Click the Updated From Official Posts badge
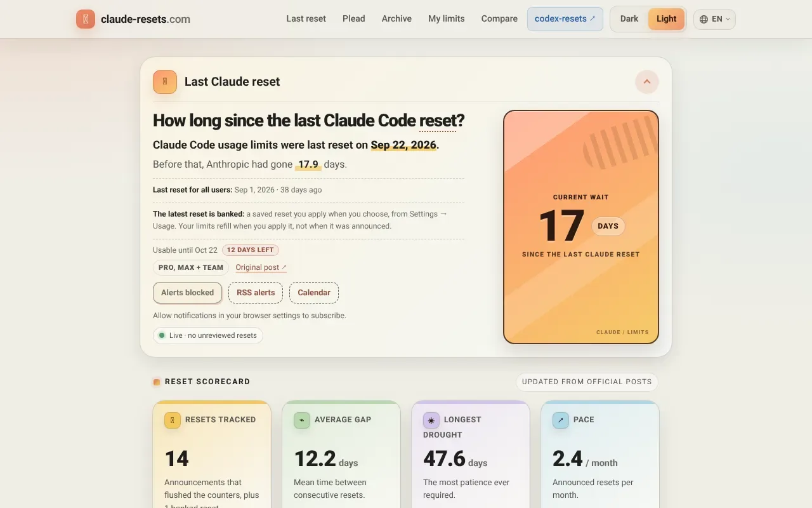Image resolution: width=812 pixels, height=508 pixels. [x=587, y=382]
